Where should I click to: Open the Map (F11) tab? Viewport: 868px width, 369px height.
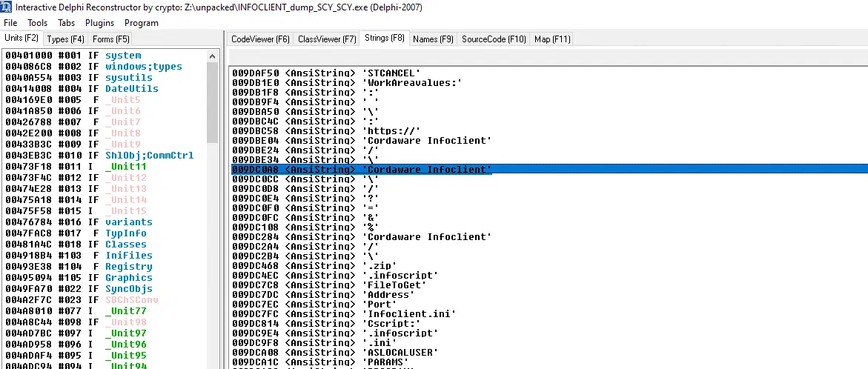click(x=552, y=39)
